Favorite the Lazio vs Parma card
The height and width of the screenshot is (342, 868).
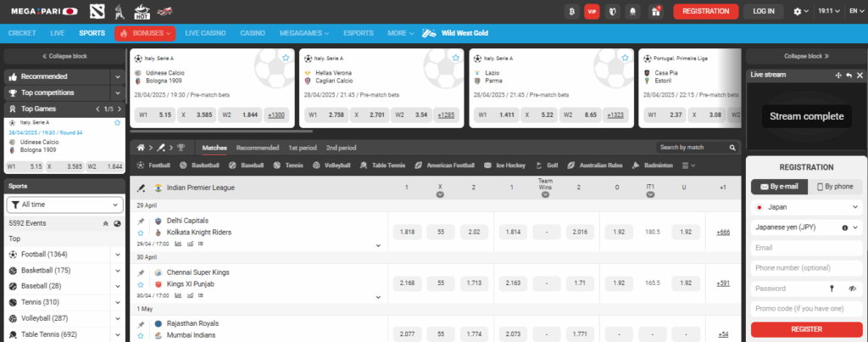coord(625,58)
